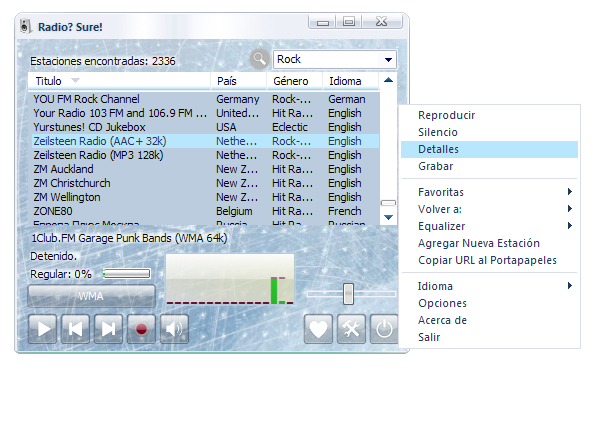
Task: Open options with the tools icon
Action: 351,329
